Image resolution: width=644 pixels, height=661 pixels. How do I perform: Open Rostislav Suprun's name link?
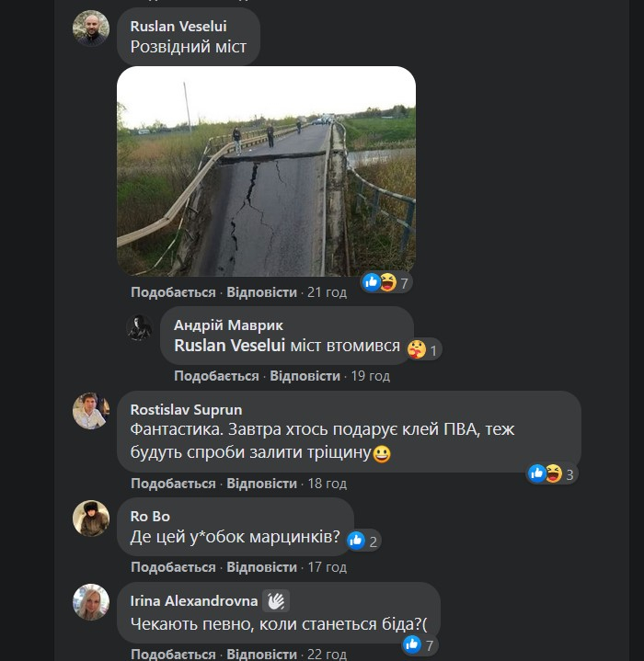[x=187, y=409]
